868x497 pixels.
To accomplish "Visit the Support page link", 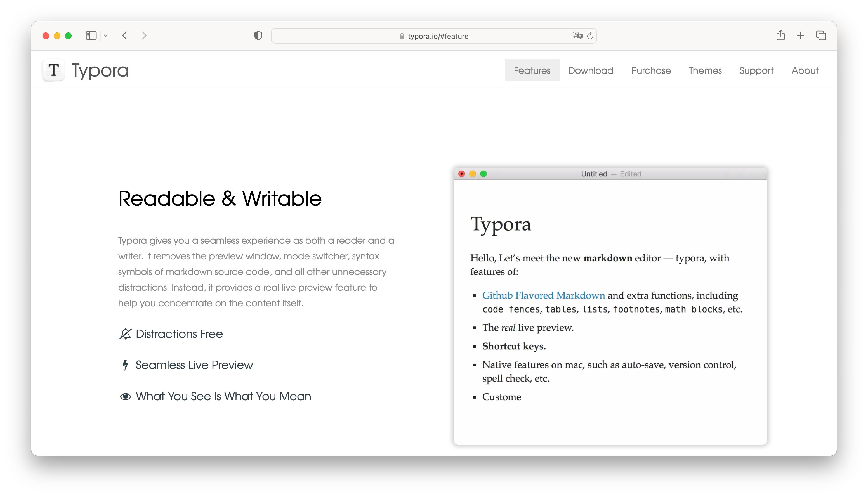I will [x=756, y=70].
